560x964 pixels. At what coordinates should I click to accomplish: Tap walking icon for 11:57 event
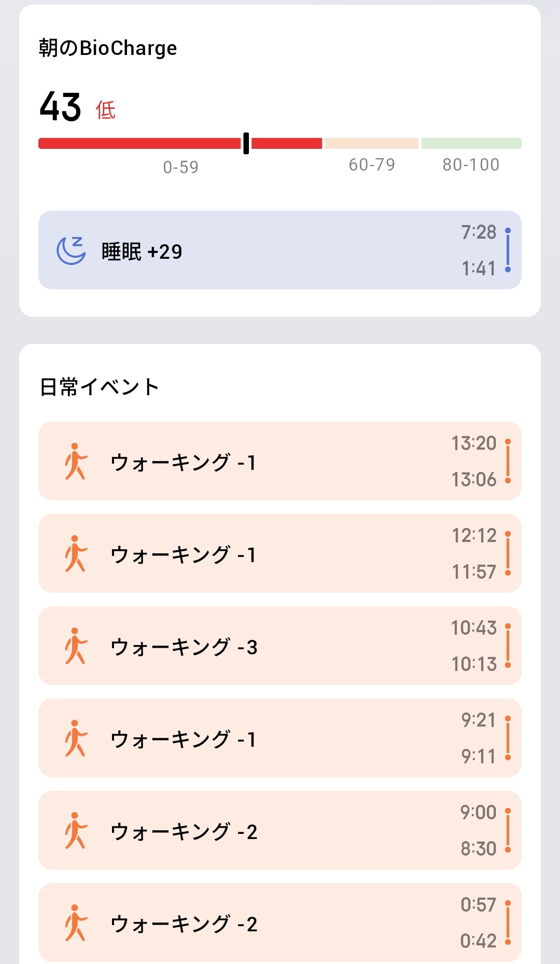pos(76,553)
